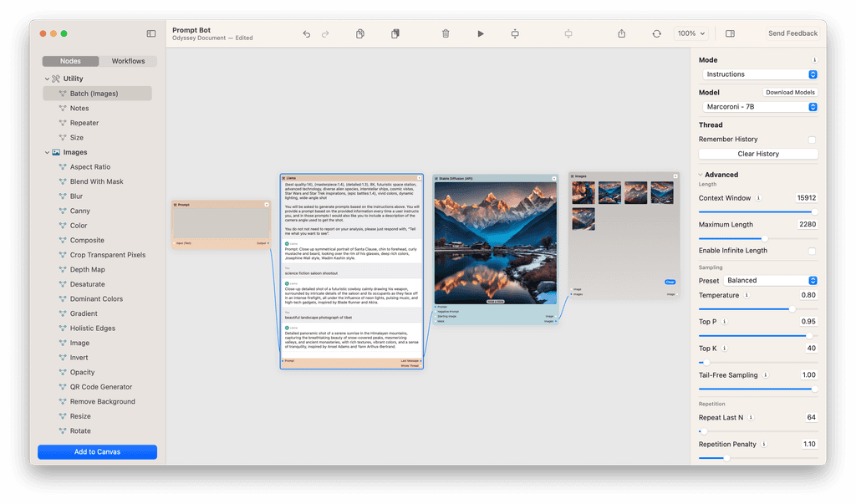Toggle the Image checkbox on the Images node

571,289
